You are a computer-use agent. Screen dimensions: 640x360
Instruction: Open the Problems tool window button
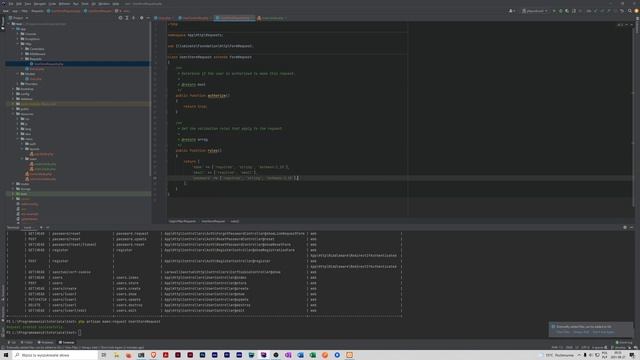coord(46,342)
